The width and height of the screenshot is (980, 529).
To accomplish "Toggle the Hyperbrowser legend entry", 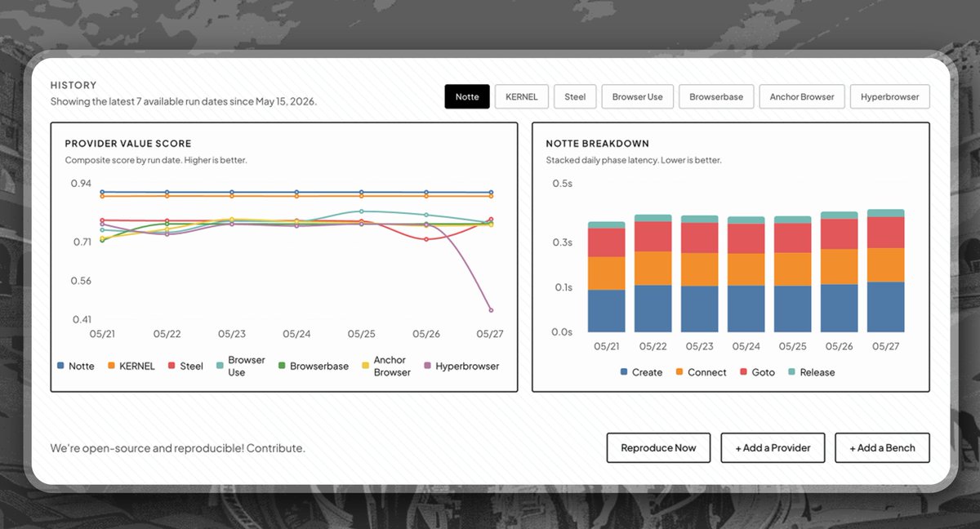I will coord(461,367).
